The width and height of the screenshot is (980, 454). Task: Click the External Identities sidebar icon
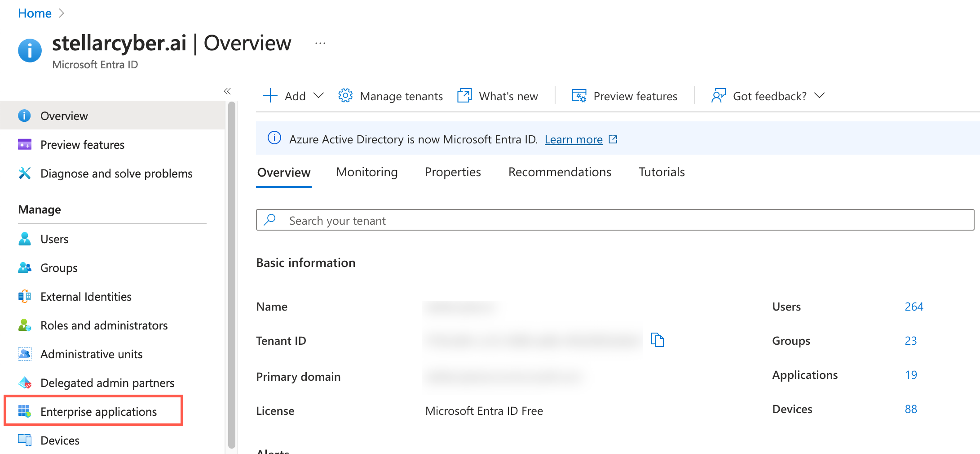tap(24, 297)
